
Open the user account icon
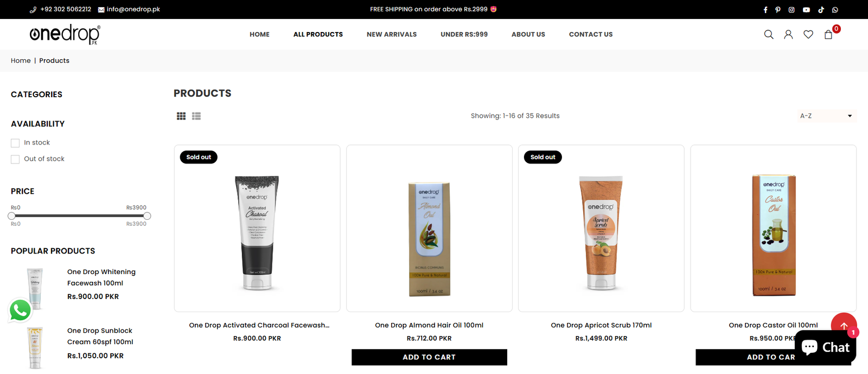(788, 34)
